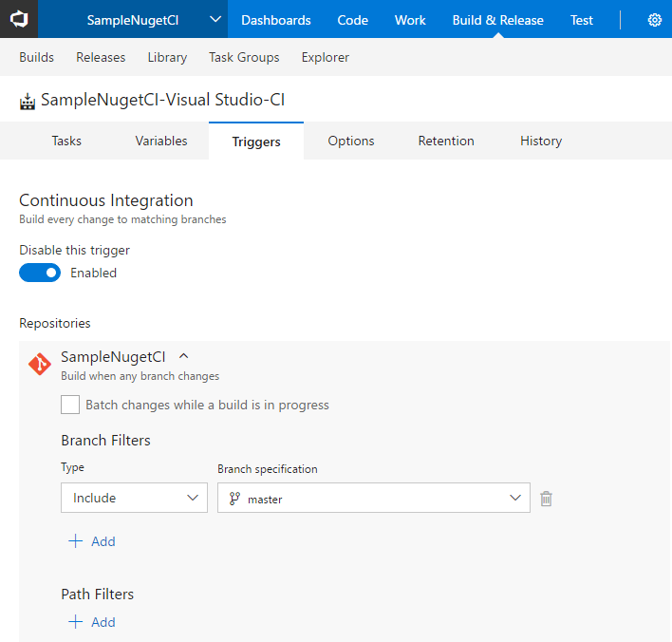Switch to the Variables tab

tap(161, 141)
